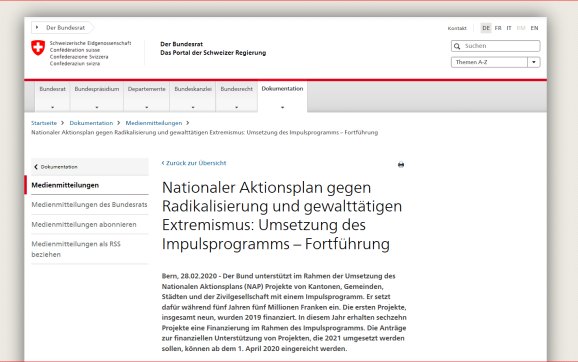Go to Startseite breadcrumb
This screenshot has height=362, width=578.
[x=44, y=123]
